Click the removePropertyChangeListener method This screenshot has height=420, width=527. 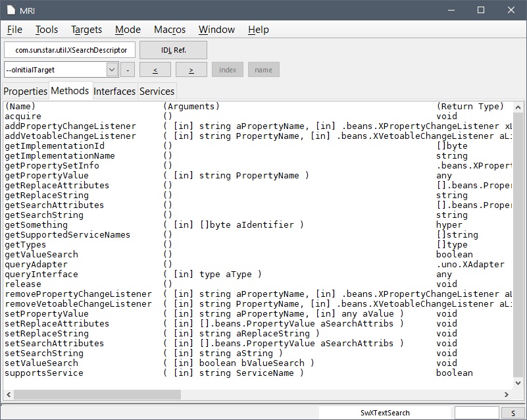click(x=78, y=294)
